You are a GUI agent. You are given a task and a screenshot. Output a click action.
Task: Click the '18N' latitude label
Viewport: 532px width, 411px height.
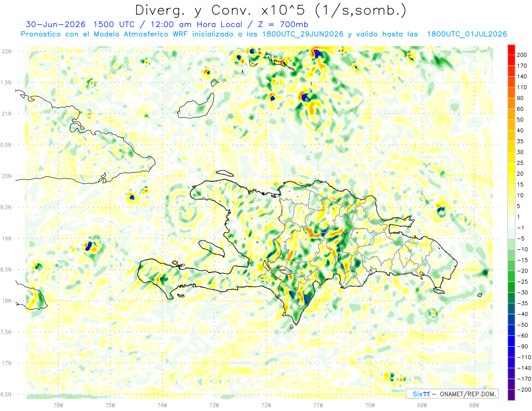(x=7, y=301)
